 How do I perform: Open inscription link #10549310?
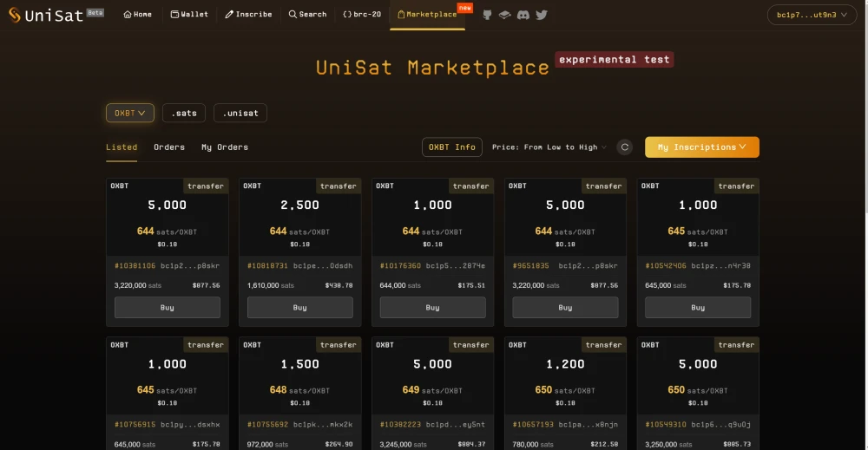pyautogui.click(x=666, y=425)
